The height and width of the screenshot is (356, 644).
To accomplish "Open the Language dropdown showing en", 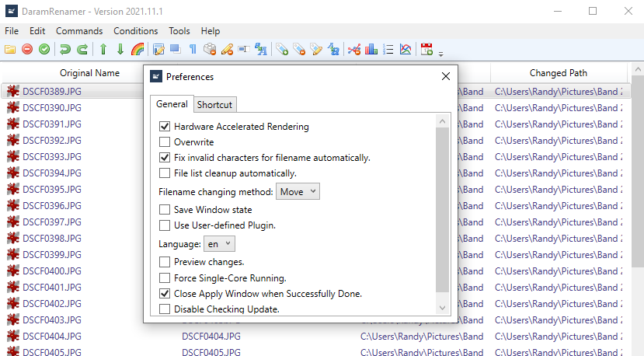I will pos(219,244).
